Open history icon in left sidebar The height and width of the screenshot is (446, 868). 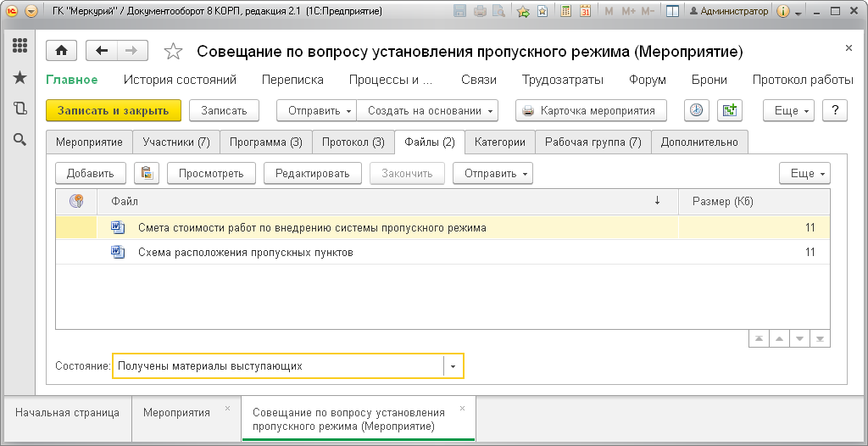coord(20,109)
